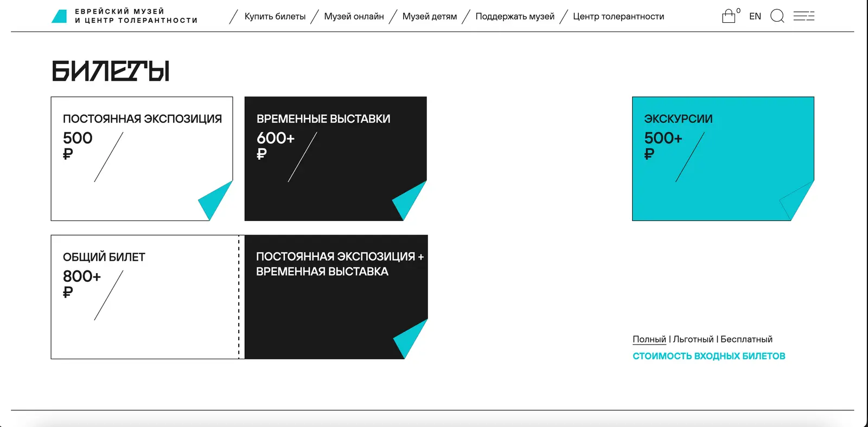Click the search magnifier icon
868x427 pixels.
click(777, 16)
